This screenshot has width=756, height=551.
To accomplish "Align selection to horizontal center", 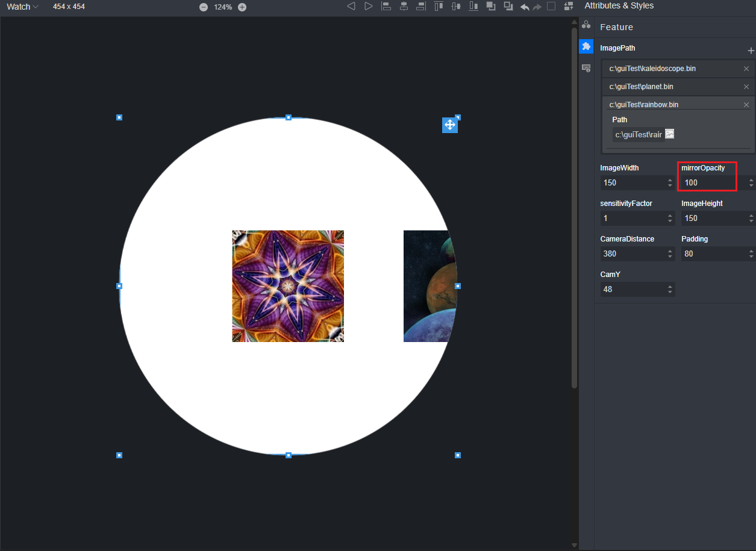I will click(x=404, y=7).
